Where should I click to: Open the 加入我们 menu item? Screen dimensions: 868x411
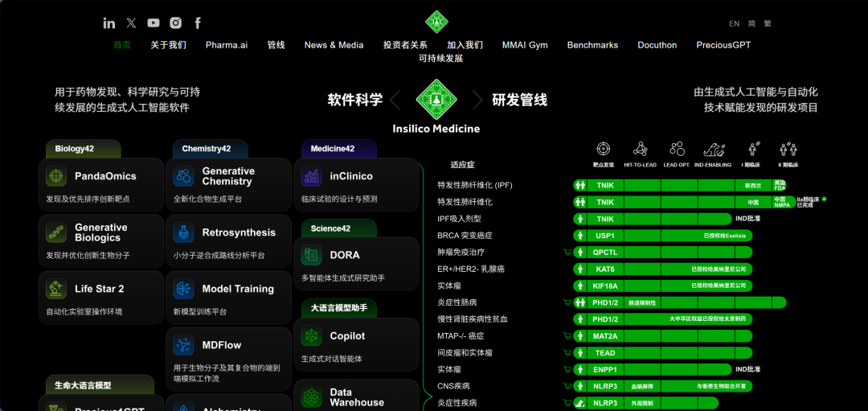point(465,45)
